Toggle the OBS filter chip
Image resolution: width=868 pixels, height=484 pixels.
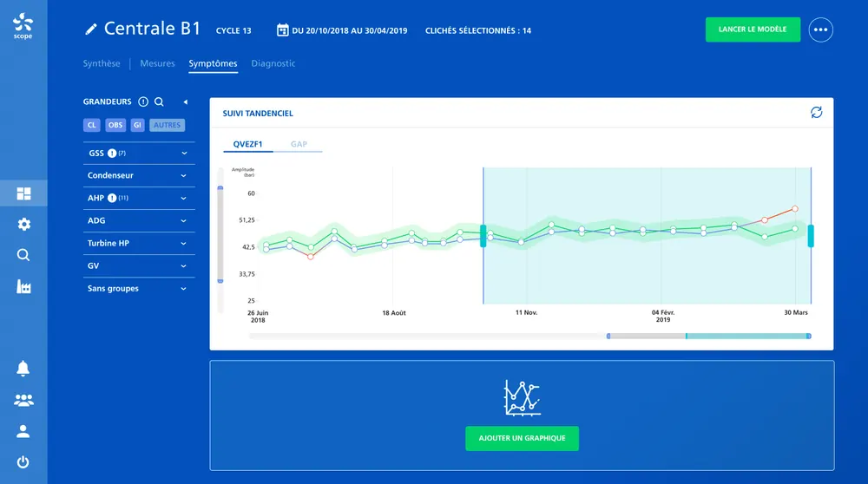point(115,125)
